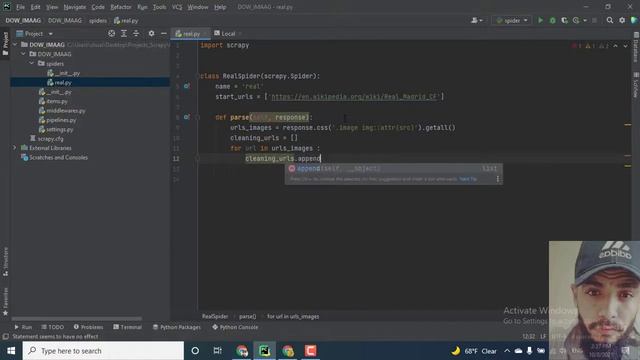Go to previous highlighted error arrow
640x360 pixels.
coord(616,46)
